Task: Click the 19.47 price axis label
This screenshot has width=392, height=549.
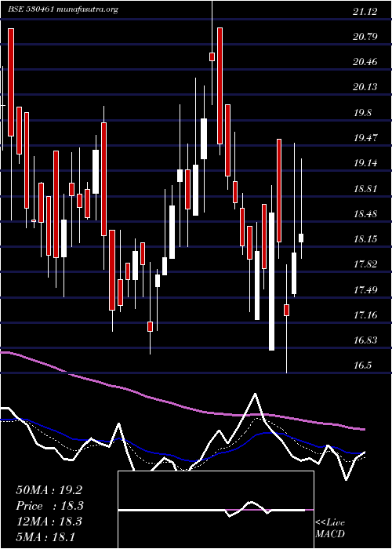Action: tap(365, 137)
